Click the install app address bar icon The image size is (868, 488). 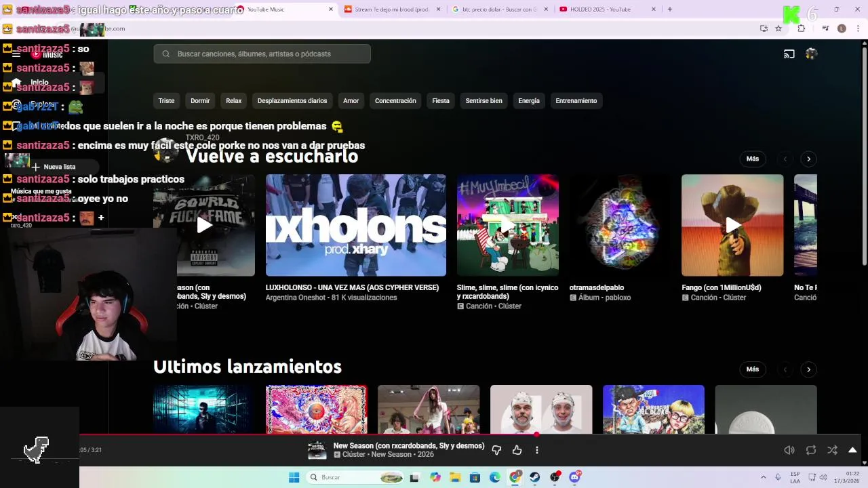coord(764,28)
